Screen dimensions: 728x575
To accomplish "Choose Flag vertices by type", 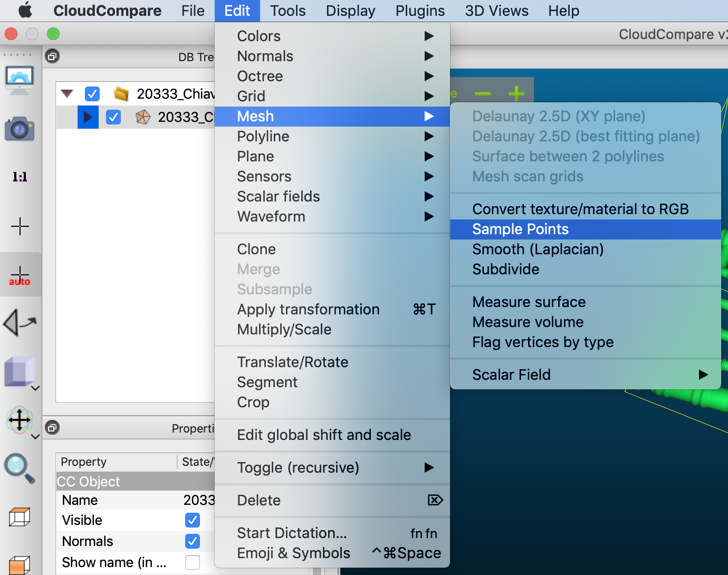I will (586, 342).
